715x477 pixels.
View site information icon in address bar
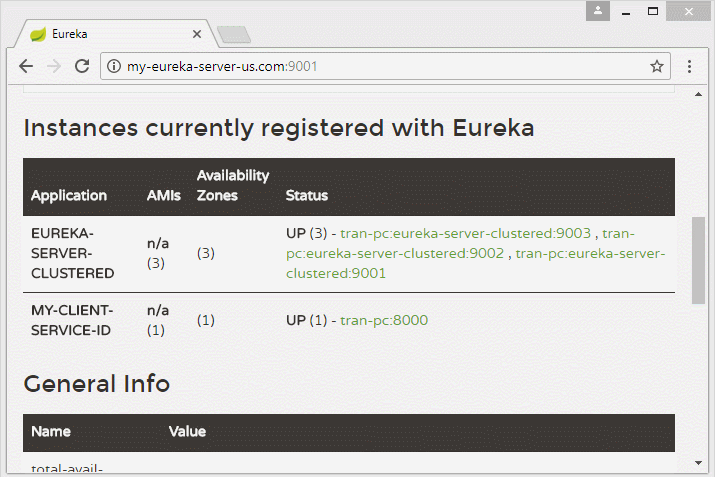[114, 67]
